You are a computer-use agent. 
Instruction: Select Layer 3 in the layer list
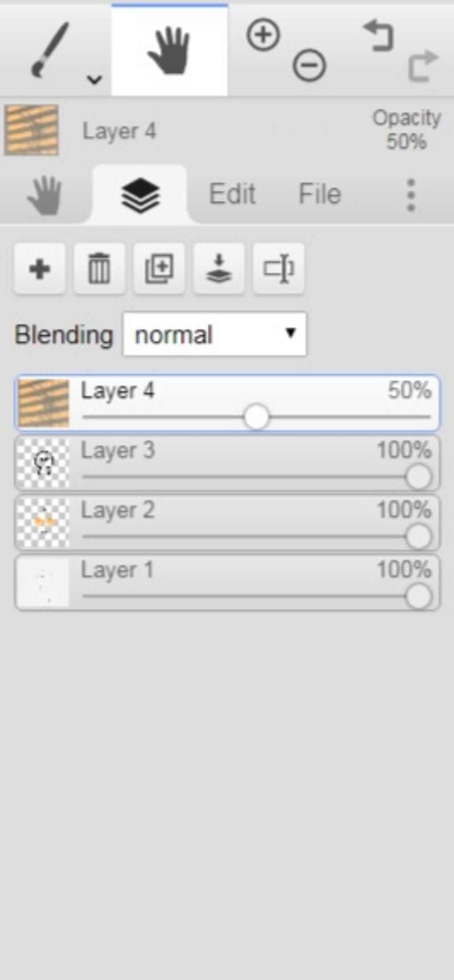(227, 463)
